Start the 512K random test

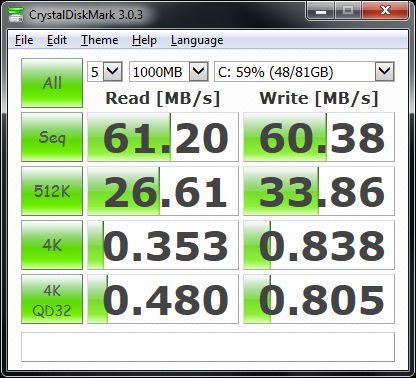52,191
